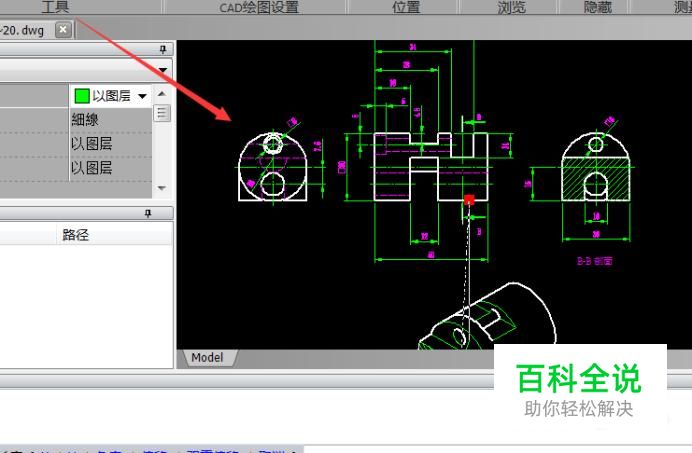Click the green layer color swatch
The image size is (692, 453).
click(82, 96)
